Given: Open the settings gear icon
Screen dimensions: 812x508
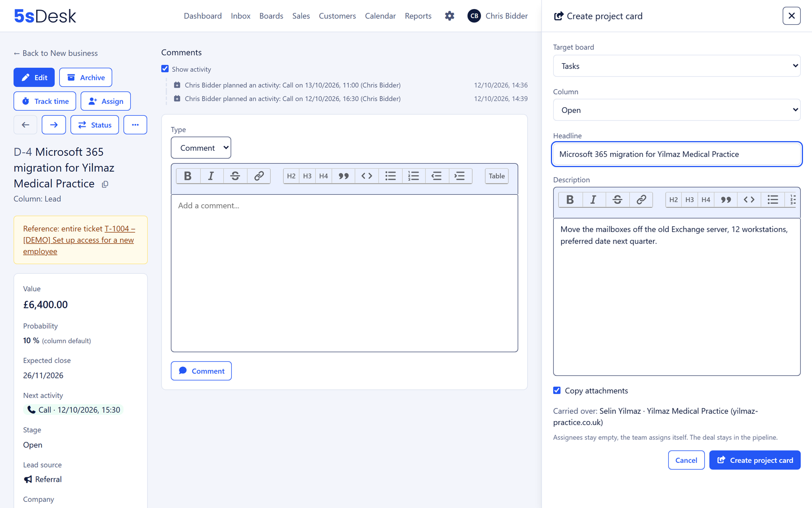Looking at the screenshot, I should tap(449, 16).
